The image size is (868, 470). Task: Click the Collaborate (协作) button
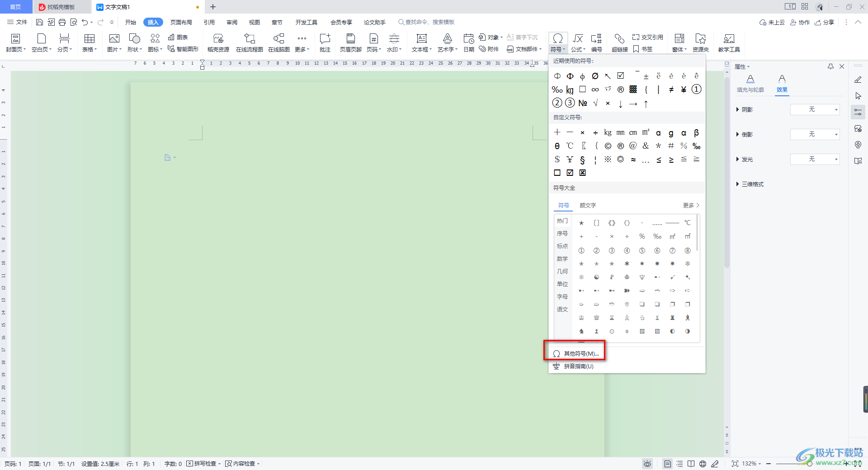[x=800, y=22]
